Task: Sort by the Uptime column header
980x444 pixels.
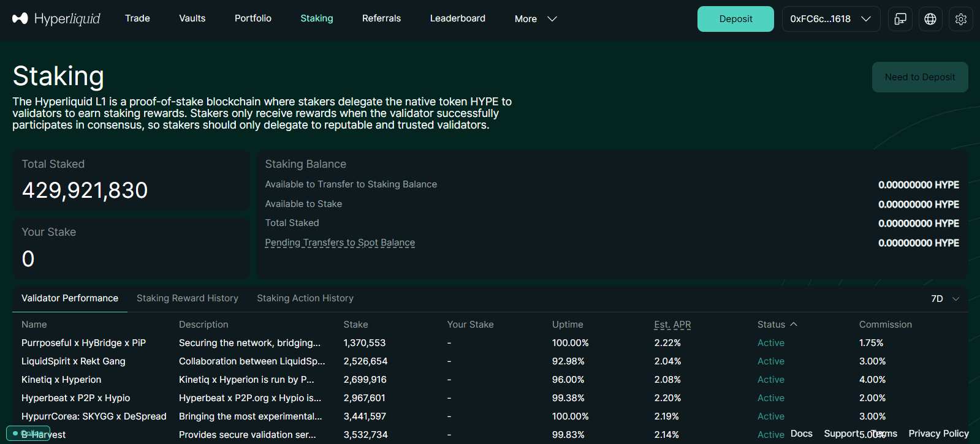Action: (x=568, y=325)
